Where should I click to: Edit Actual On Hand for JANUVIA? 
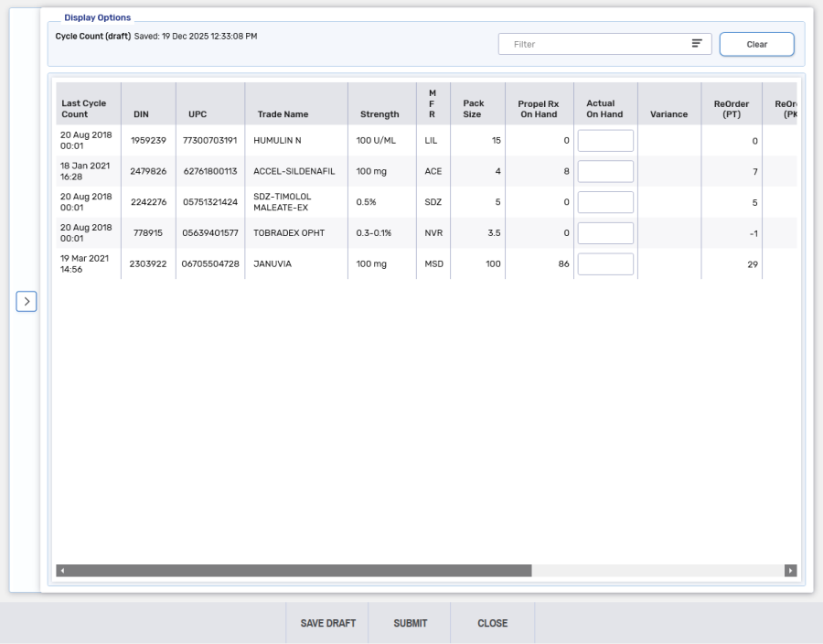click(605, 264)
